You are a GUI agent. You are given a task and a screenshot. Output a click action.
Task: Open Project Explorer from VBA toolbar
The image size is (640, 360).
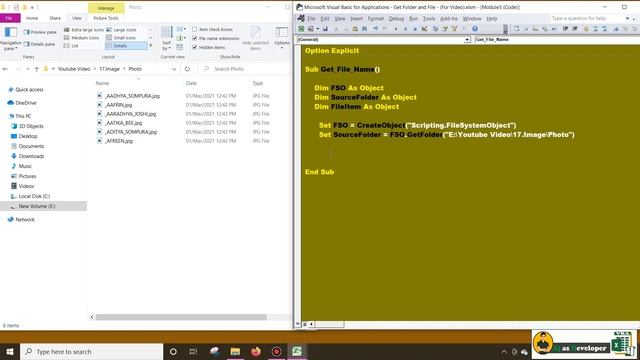click(x=435, y=29)
